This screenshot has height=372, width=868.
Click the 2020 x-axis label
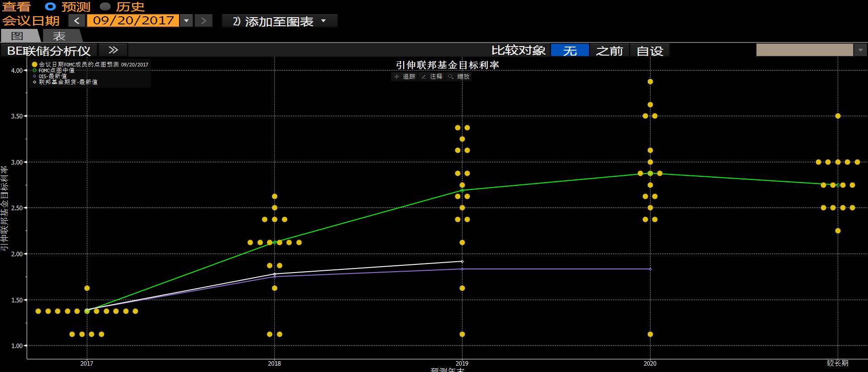click(x=650, y=363)
